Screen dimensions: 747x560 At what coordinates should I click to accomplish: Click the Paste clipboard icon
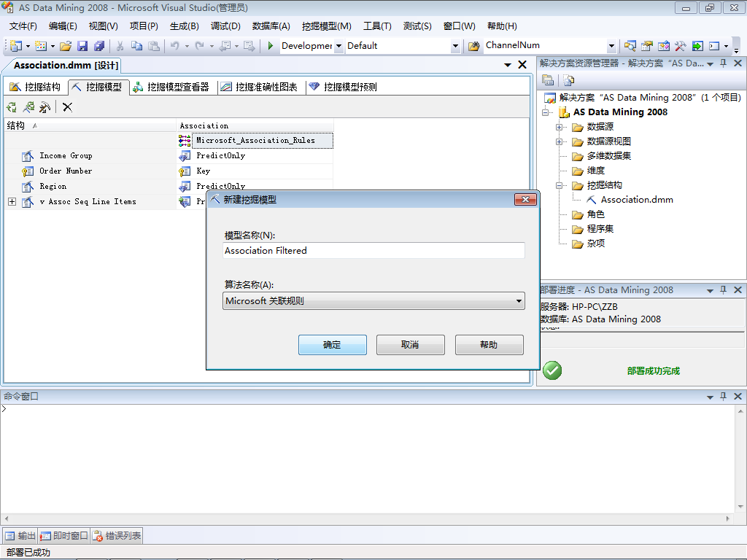(153, 46)
